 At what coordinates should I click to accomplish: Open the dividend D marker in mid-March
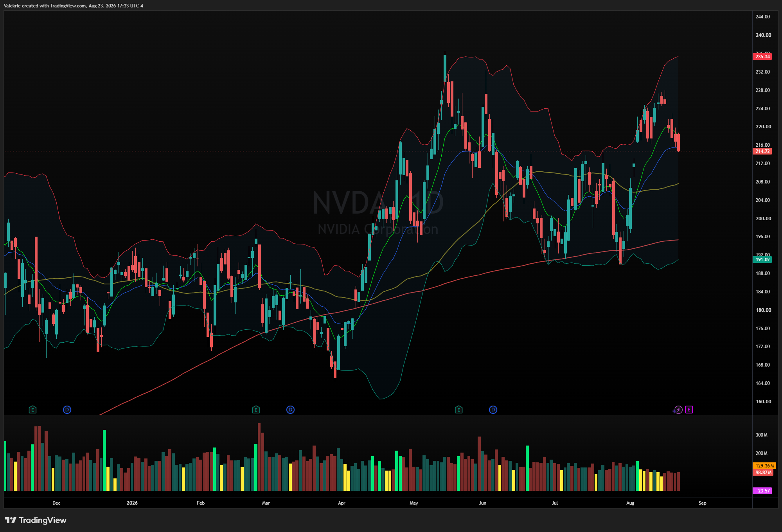tap(290, 410)
